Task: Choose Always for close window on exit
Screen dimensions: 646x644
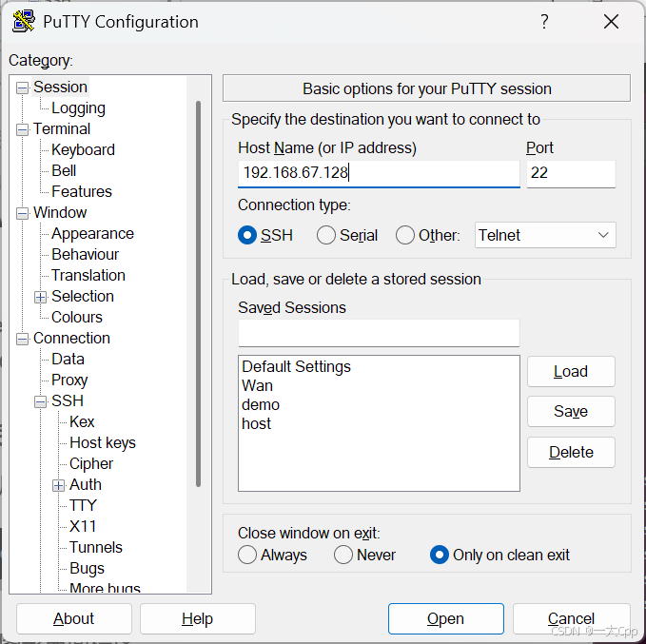Action: point(247,555)
